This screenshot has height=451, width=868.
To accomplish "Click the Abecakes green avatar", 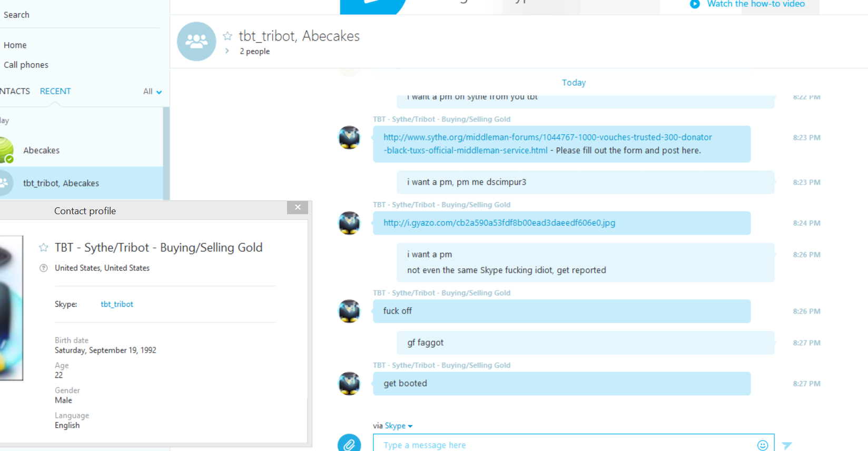I will coord(5,150).
